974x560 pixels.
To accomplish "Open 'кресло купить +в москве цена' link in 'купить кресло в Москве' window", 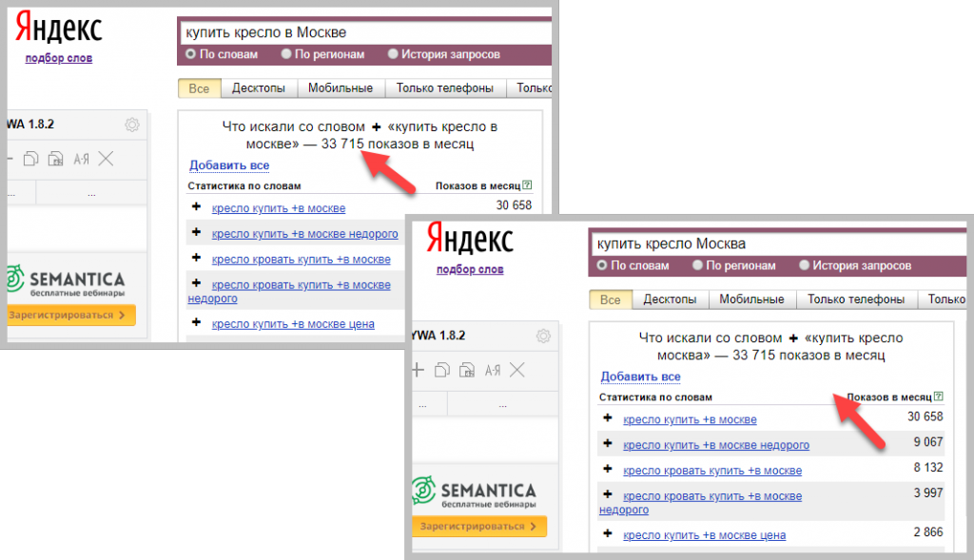I will tap(293, 323).
